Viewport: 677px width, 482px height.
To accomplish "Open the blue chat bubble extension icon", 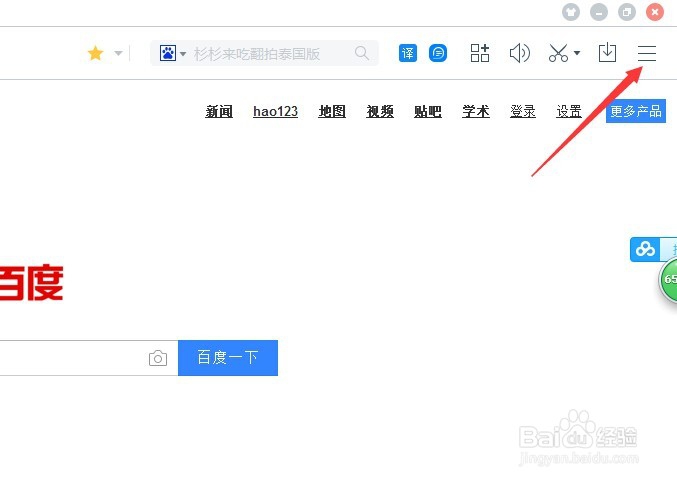I will (438, 53).
